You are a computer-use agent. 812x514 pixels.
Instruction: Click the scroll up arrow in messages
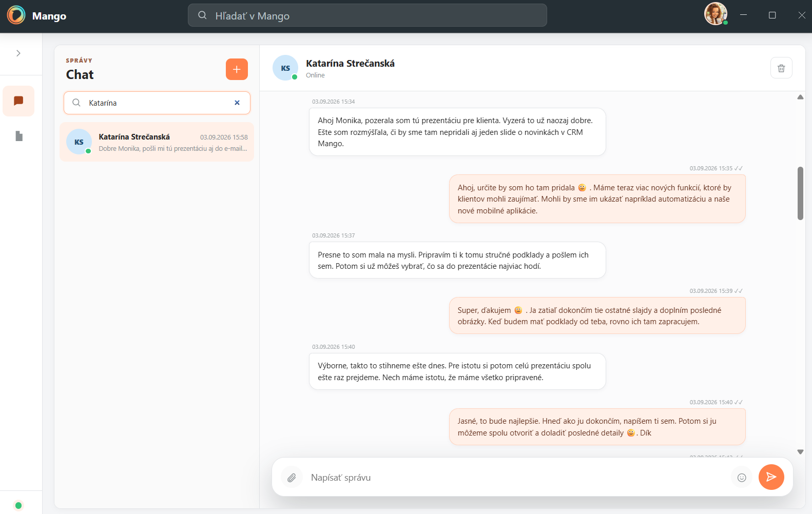[x=800, y=97]
